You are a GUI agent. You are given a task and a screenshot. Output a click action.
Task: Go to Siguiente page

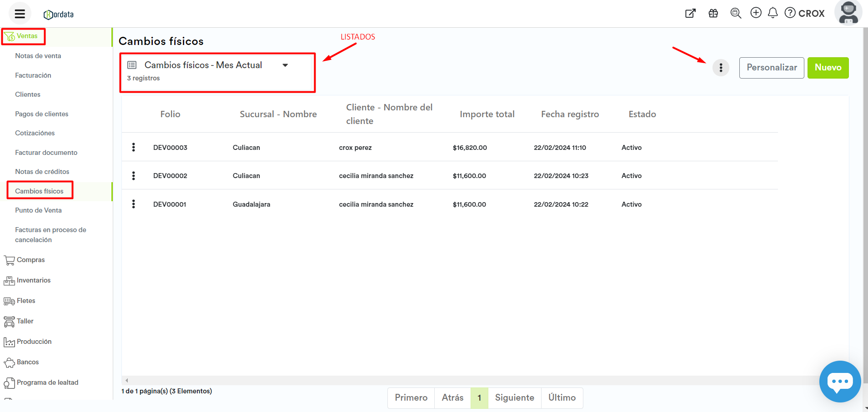coord(514,397)
